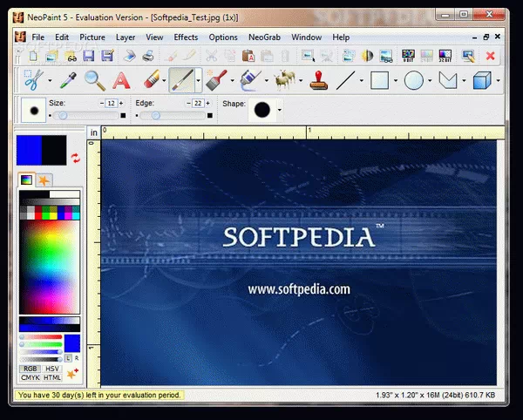Select the 3D cube tool
The width and height of the screenshot is (523, 420).
(482, 80)
